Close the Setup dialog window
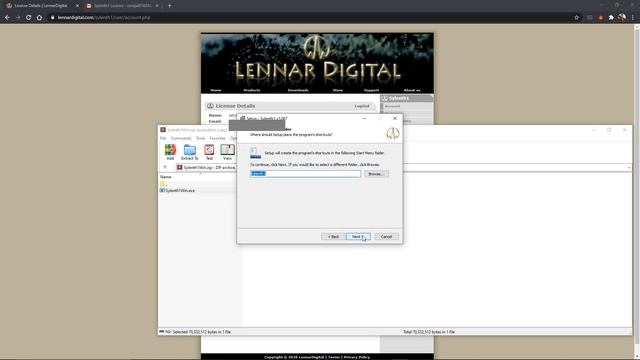 395,118
